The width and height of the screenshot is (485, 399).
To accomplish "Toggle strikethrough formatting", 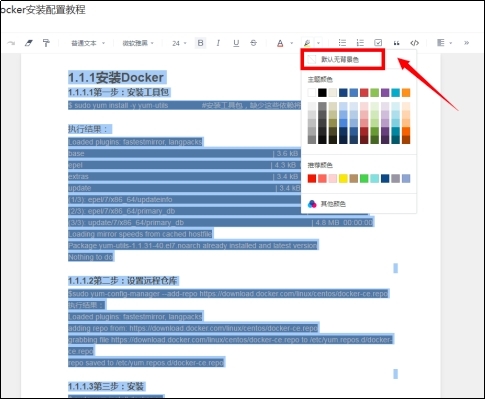I will 253,43.
